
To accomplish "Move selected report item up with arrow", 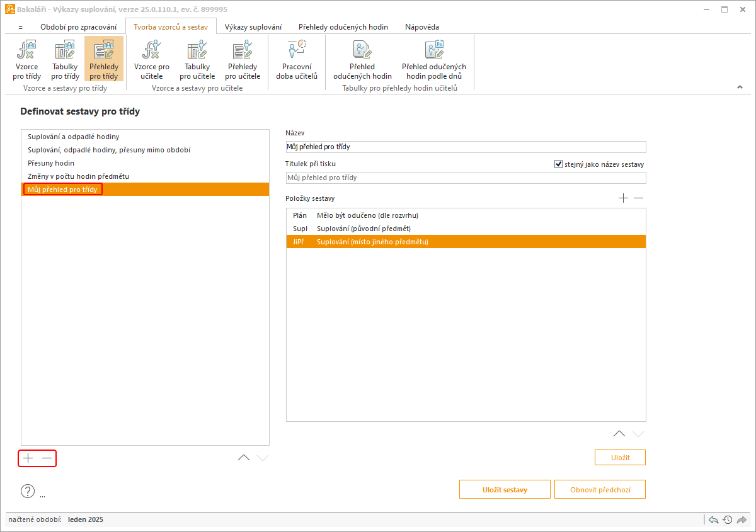I will click(619, 433).
